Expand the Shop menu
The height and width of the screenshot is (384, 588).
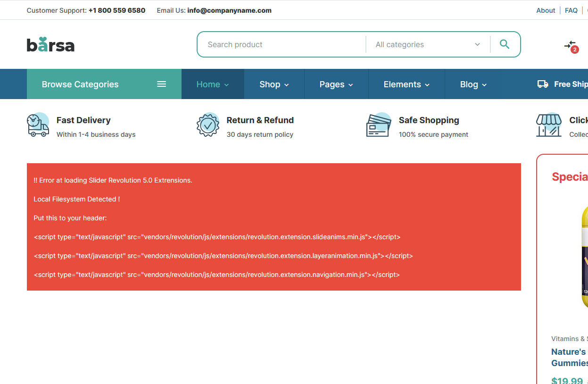click(274, 84)
